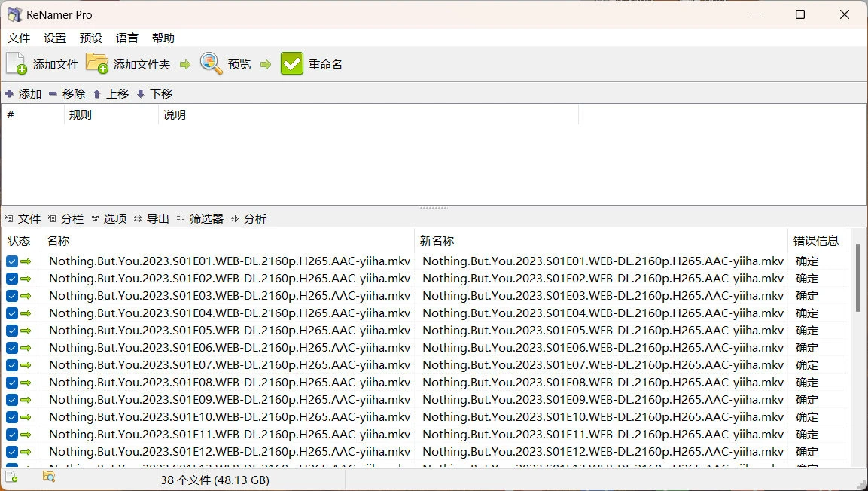This screenshot has height=491, width=868.
Task: Click the preview folder icon in status bar
Action: (x=49, y=476)
